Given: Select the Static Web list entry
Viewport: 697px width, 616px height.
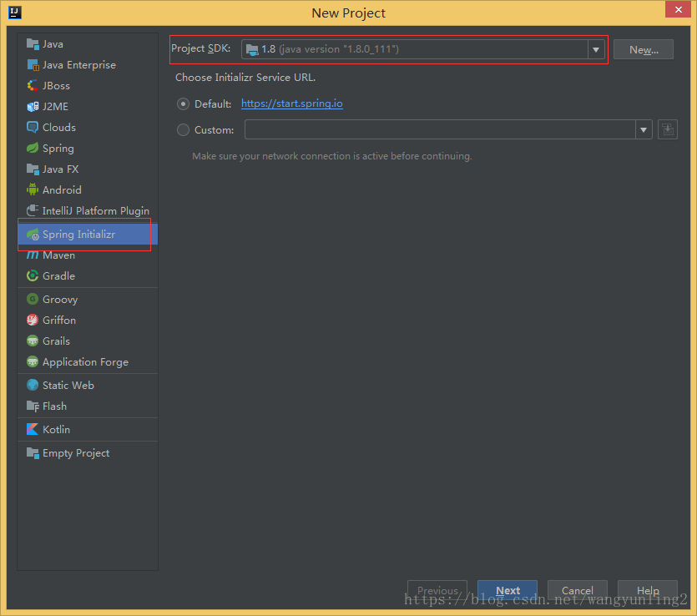Looking at the screenshot, I should (88, 385).
